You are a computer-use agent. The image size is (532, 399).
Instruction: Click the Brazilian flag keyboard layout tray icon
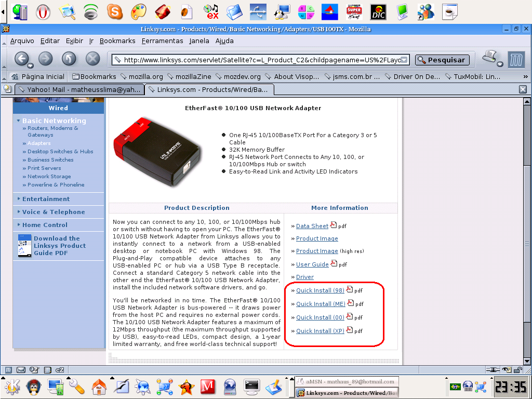pyautogui.click(x=455, y=386)
